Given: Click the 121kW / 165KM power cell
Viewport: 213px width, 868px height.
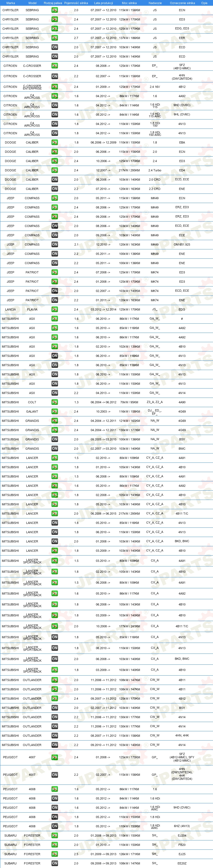Looking at the screenshot, I should click(129, 421).
